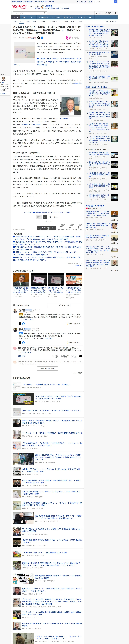Go to article page 2

tap(50, 217)
